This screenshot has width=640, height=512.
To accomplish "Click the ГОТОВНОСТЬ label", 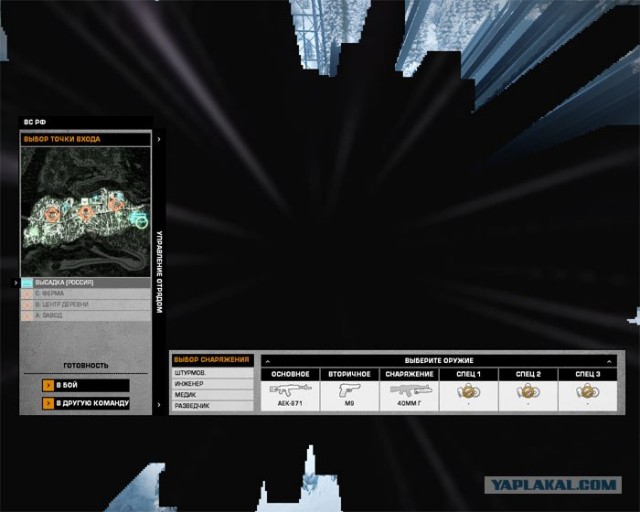I will point(86,366).
